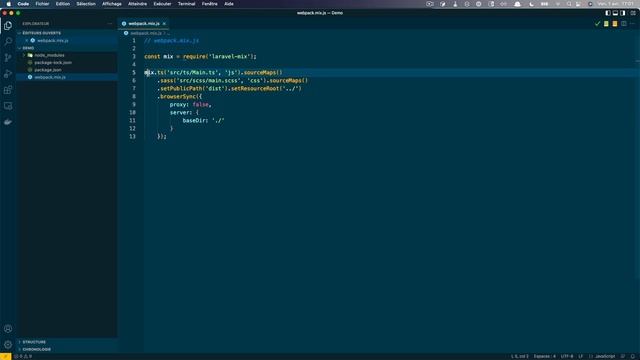Open the Manage gear settings icon

click(8, 344)
